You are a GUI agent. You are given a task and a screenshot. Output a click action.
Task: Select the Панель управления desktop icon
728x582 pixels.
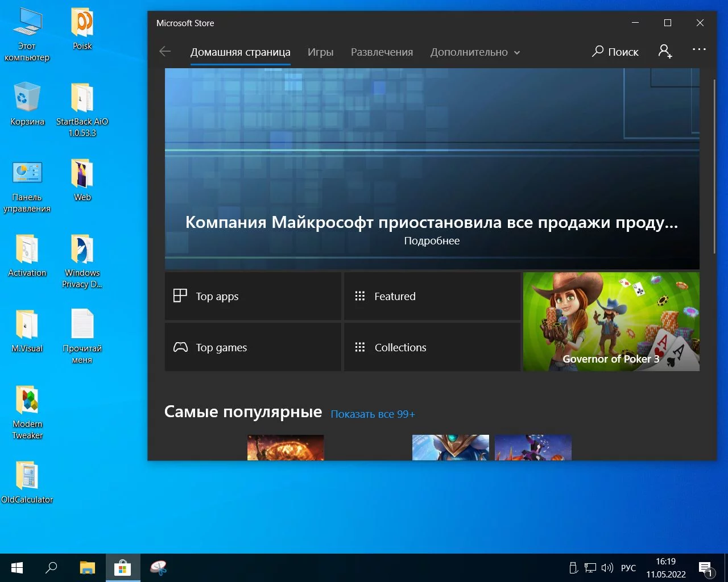click(27, 186)
